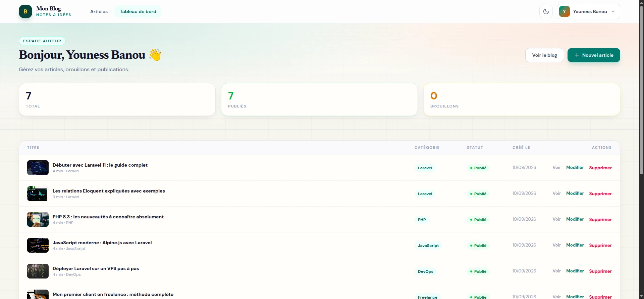The image size is (644, 299).
Task: Open thumbnail of Débuter avec Laravel 11
Action: tap(38, 168)
